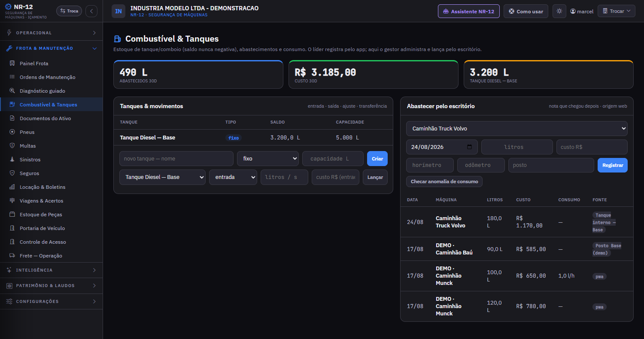Collapse the Frota & Manutenção section
The width and height of the screenshot is (644, 339).
coord(52,48)
